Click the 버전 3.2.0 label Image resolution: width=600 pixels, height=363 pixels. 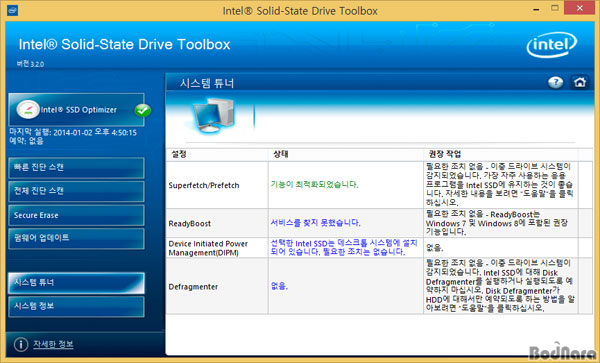(30, 64)
